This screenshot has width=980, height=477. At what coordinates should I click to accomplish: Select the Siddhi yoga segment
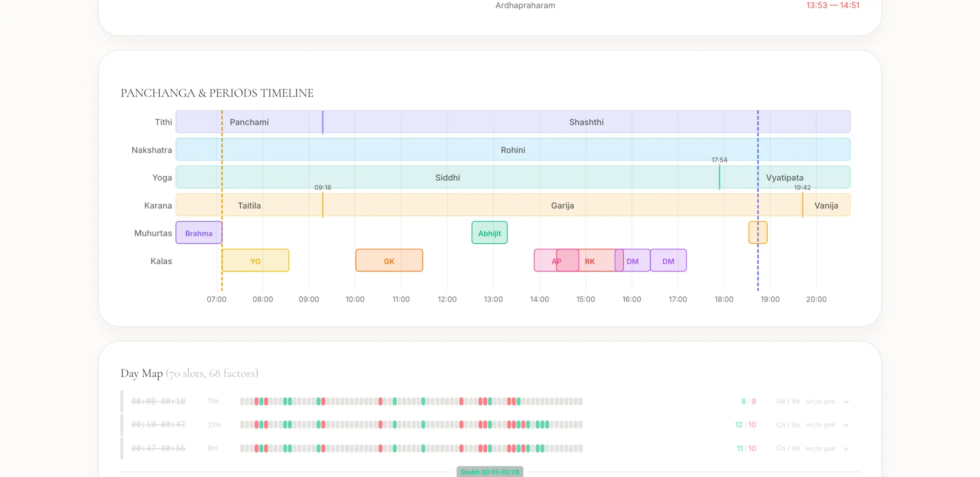pyautogui.click(x=448, y=177)
